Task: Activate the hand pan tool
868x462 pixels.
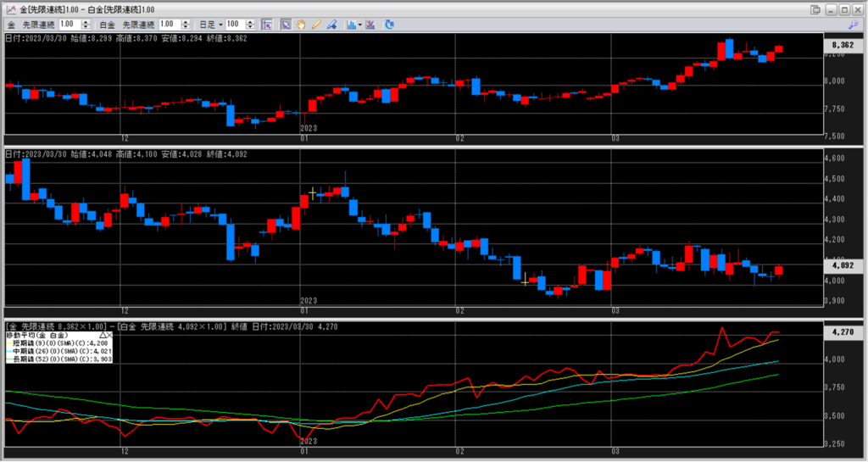Action: point(301,25)
